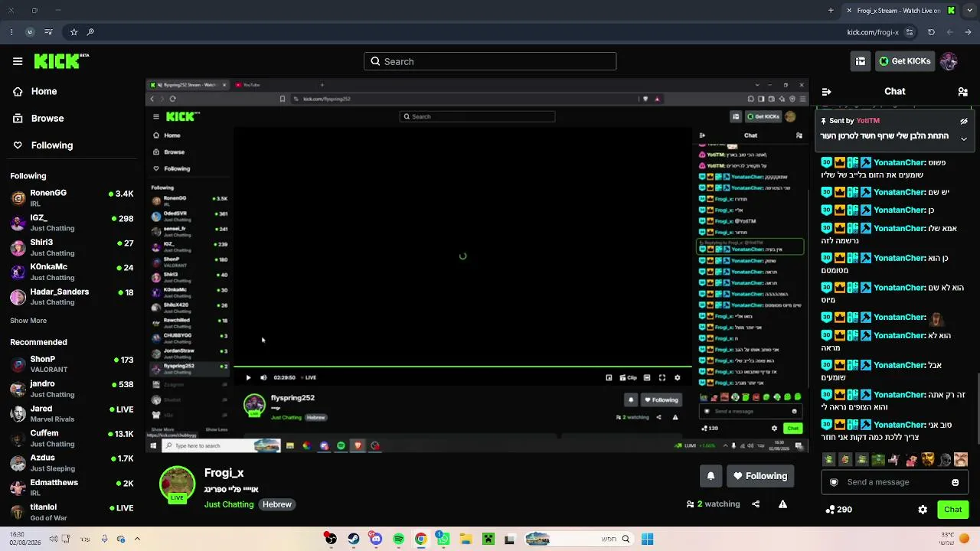Click the chat identity badge in message box

pos(834,482)
